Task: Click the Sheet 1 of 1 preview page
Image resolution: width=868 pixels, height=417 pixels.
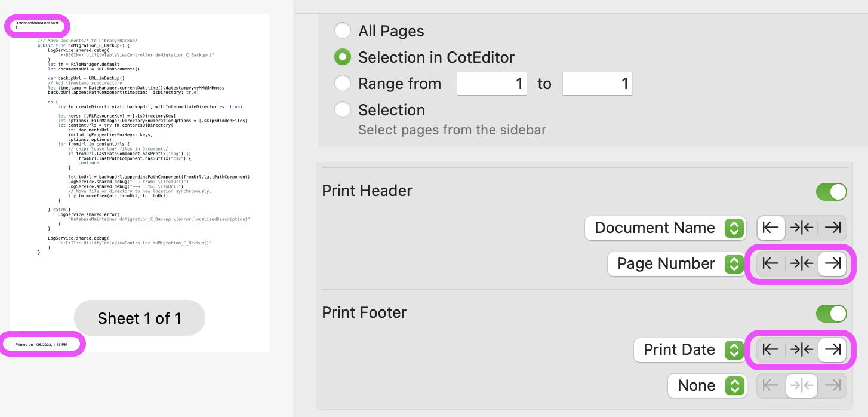Action: click(x=139, y=318)
